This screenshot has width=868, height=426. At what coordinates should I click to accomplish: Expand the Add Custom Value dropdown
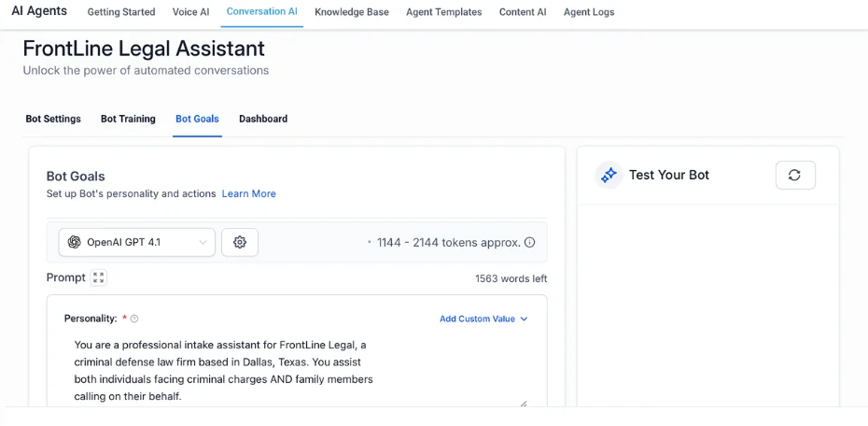pyautogui.click(x=483, y=319)
